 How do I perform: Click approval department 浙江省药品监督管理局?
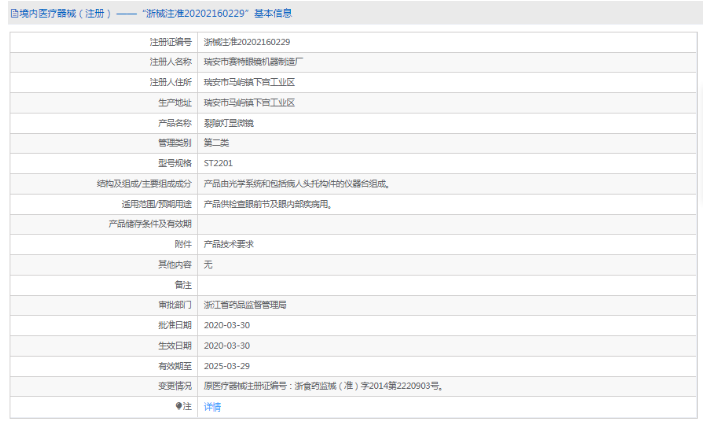point(245,304)
